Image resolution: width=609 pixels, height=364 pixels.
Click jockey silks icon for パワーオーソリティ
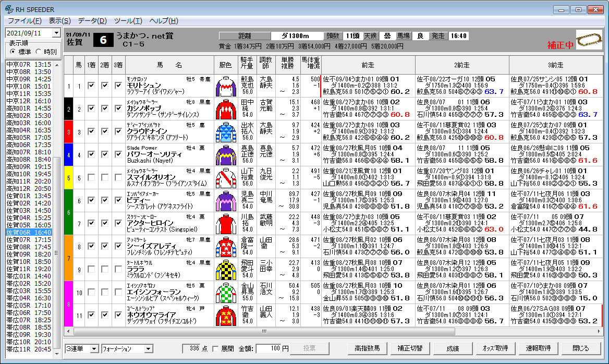click(226, 155)
